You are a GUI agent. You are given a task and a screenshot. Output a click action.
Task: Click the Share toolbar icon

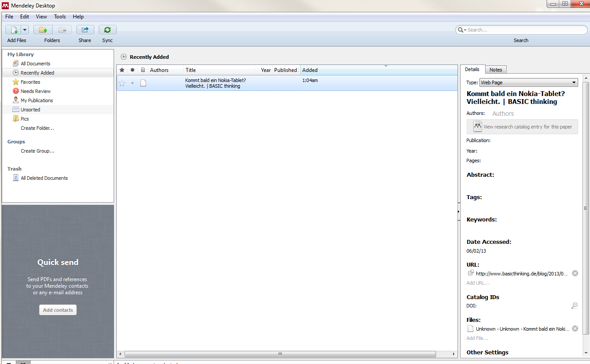click(x=85, y=30)
